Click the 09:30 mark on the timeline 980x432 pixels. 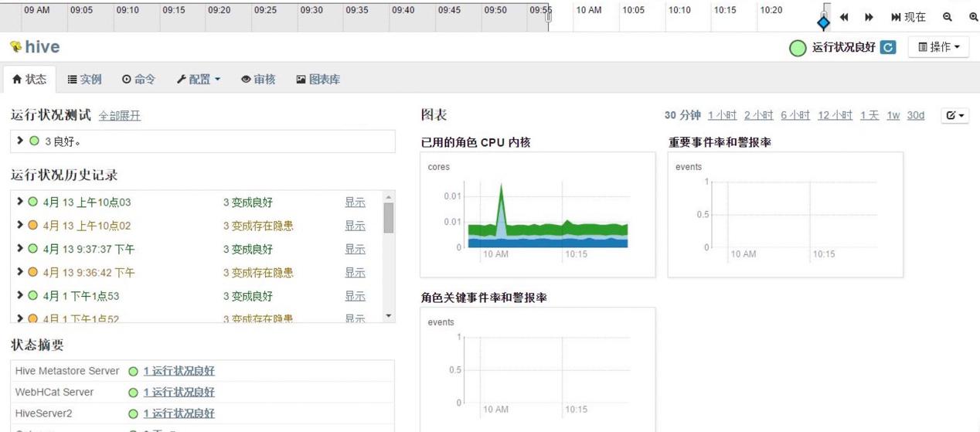click(x=311, y=10)
